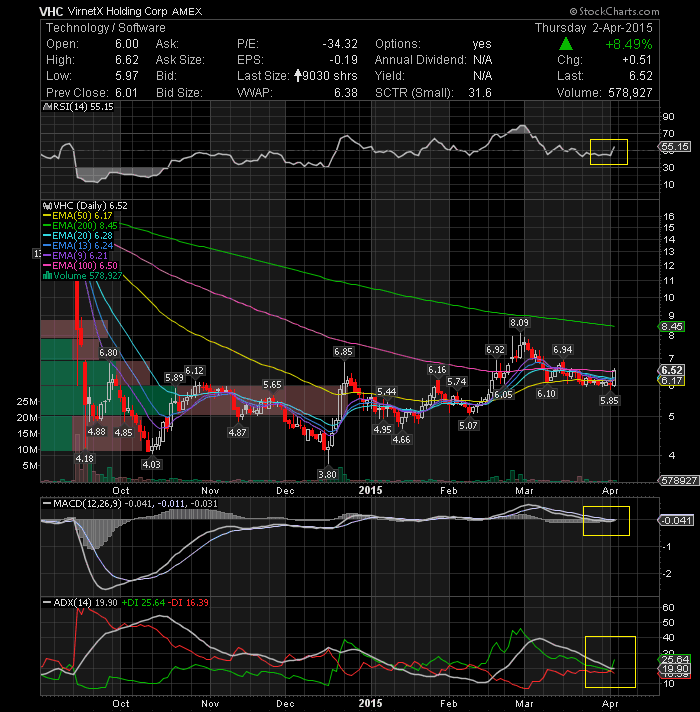700x712 pixels.
Task: Click the SCTR (Small) 31.6 value
Action: point(480,93)
